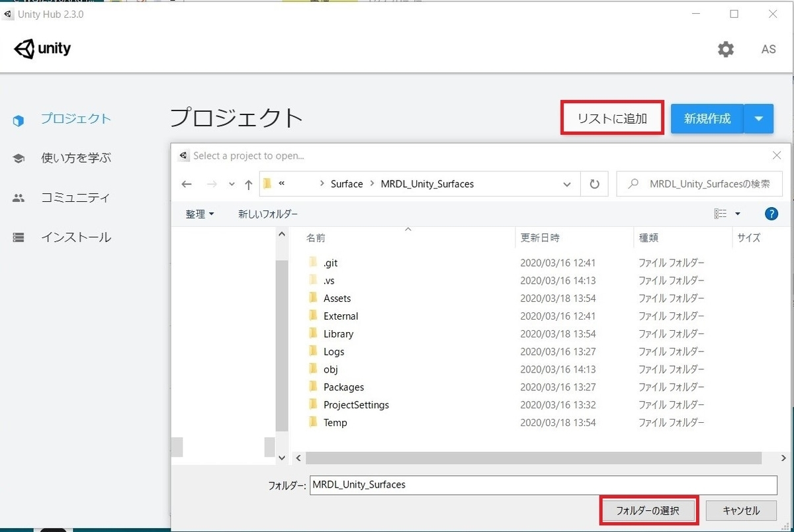Click the file list horizontal scrollbar thumb

point(533,458)
